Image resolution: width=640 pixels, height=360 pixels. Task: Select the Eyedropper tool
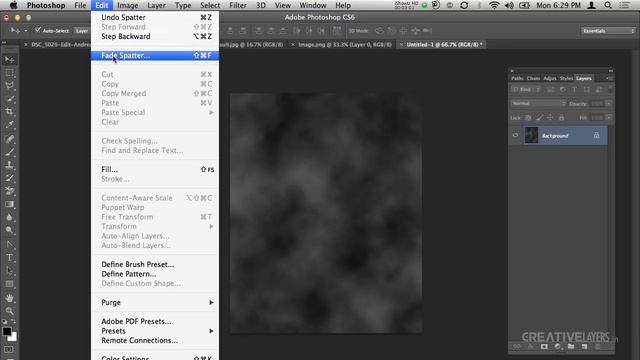pos(9,125)
